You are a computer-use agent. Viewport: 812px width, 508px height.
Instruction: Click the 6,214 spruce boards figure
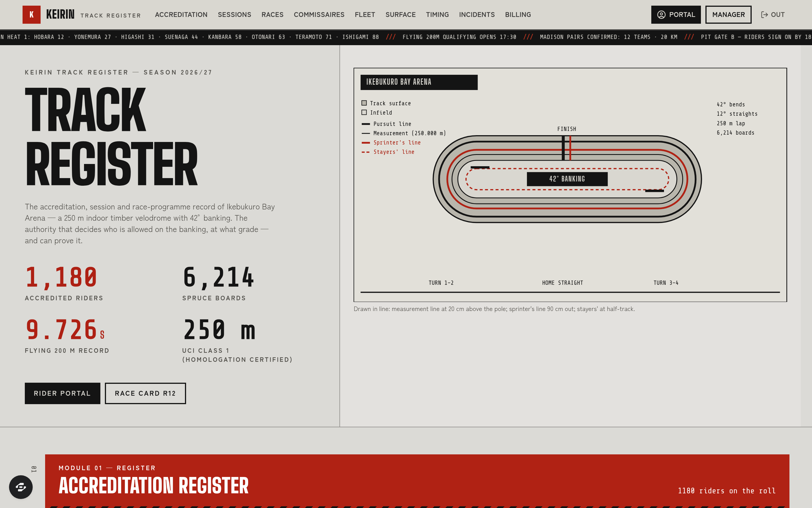pyautogui.click(x=219, y=277)
